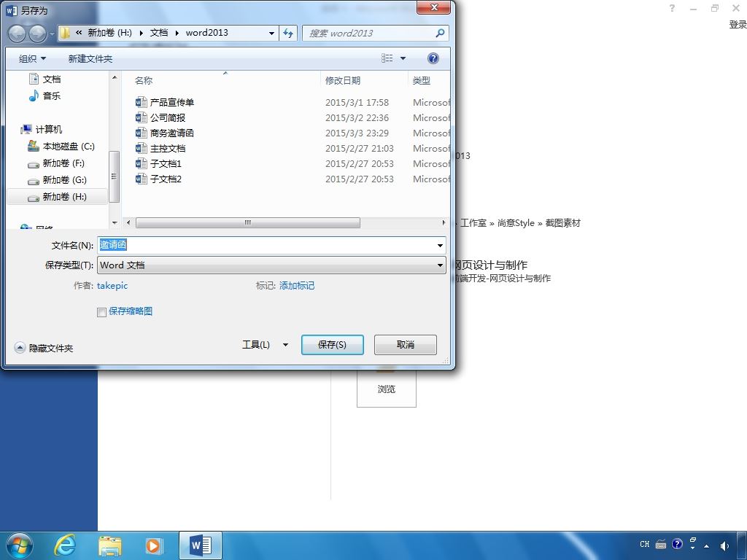Show hidden tray icons arrow

coord(706,546)
